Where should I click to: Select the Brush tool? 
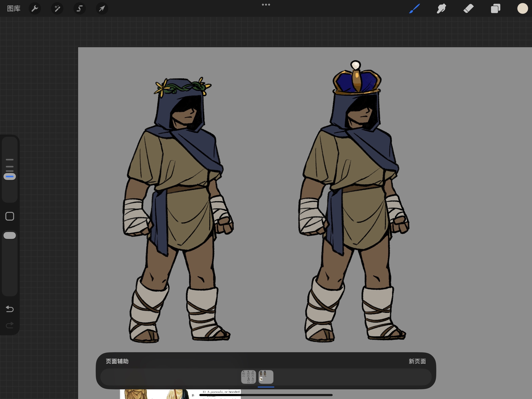(414, 9)
